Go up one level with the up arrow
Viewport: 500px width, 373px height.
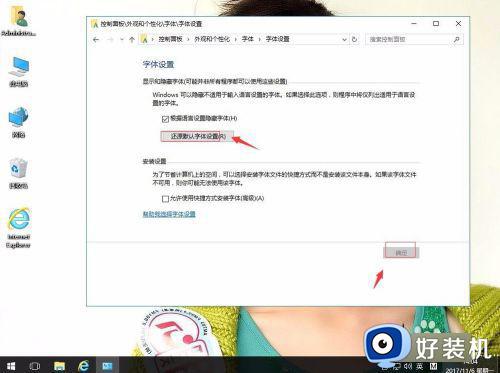(132, 40)
